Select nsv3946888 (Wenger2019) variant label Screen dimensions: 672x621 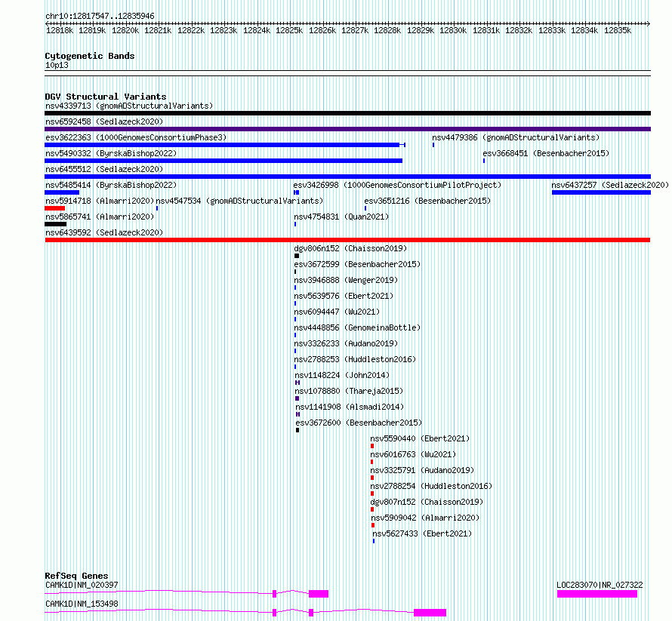tap(346, 280)
